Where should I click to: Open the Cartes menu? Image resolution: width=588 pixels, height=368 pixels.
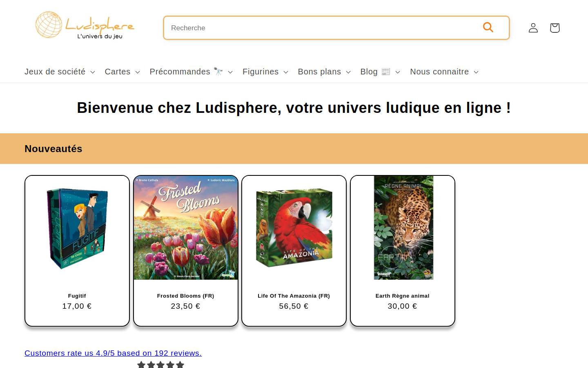pyautogui.click(x=122, y=72)
